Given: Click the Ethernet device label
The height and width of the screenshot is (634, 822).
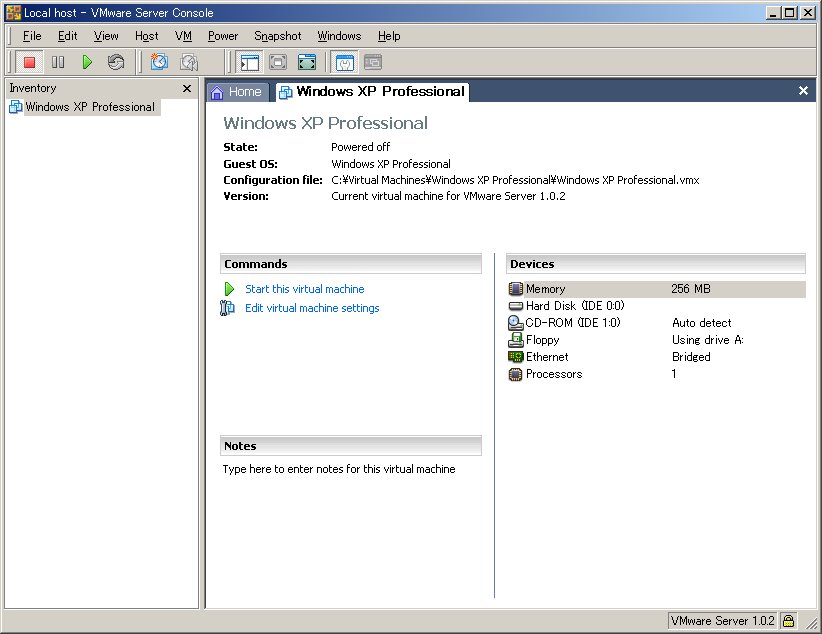Looking at the screenshot, I should 547,357.
